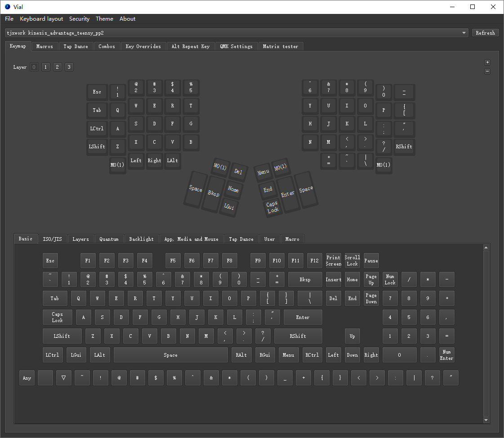This screenshot has height=438, width=504.
Task: Click the zoom in plus button
Action: pyautogui.click(x=487, y=62)
